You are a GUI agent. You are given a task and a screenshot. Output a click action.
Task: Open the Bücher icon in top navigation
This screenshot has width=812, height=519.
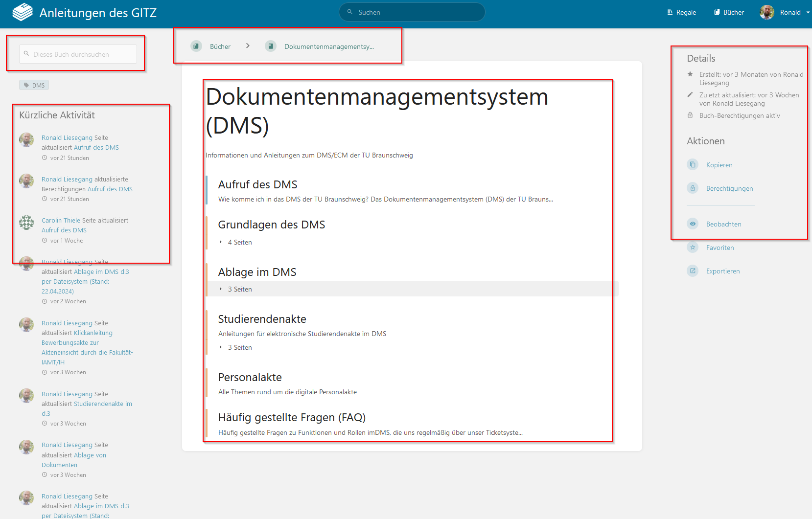click(x=718, y=12)
